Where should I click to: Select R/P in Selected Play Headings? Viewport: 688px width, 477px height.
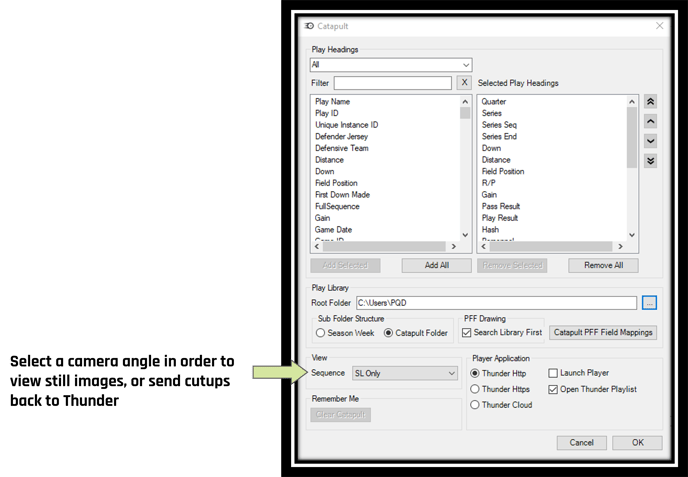[488, 183]
